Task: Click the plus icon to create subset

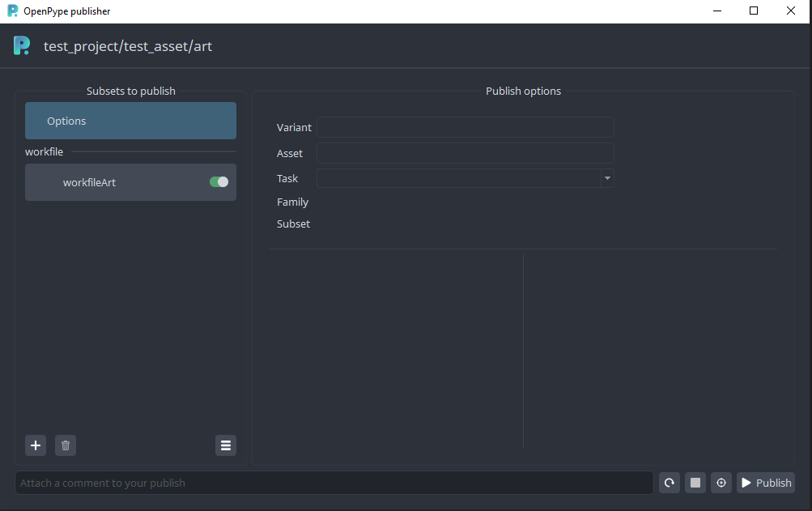Action: (x=35, y=445)
